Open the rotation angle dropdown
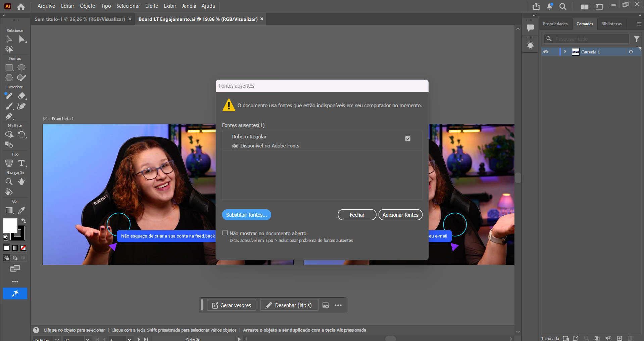The height and width of the screenshot is (341, 644). (88, 339)
